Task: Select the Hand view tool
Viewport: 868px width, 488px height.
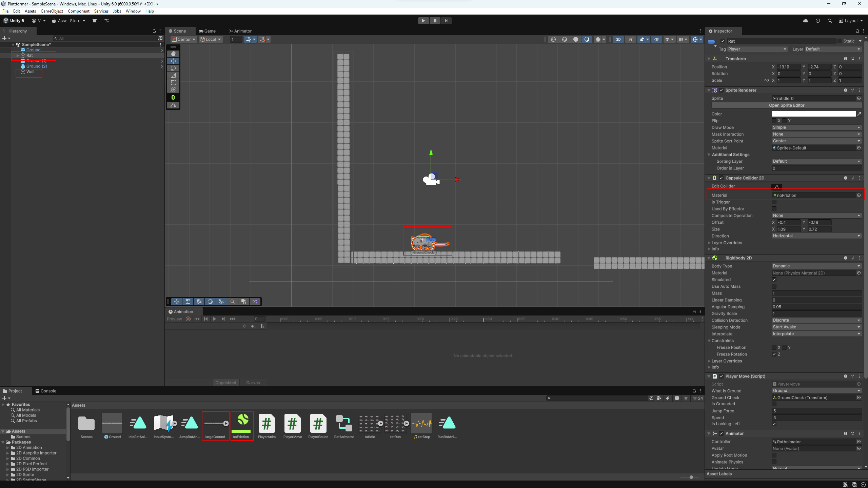Action: pos(173,54)
